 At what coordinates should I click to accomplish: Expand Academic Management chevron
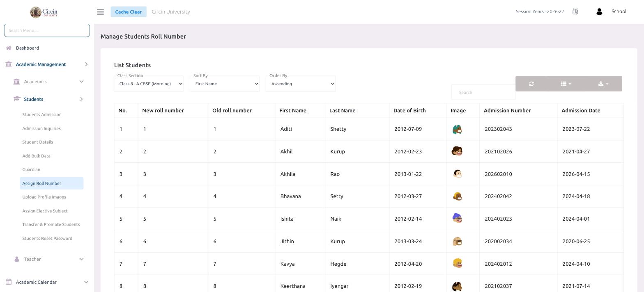[x=86, y=64]
